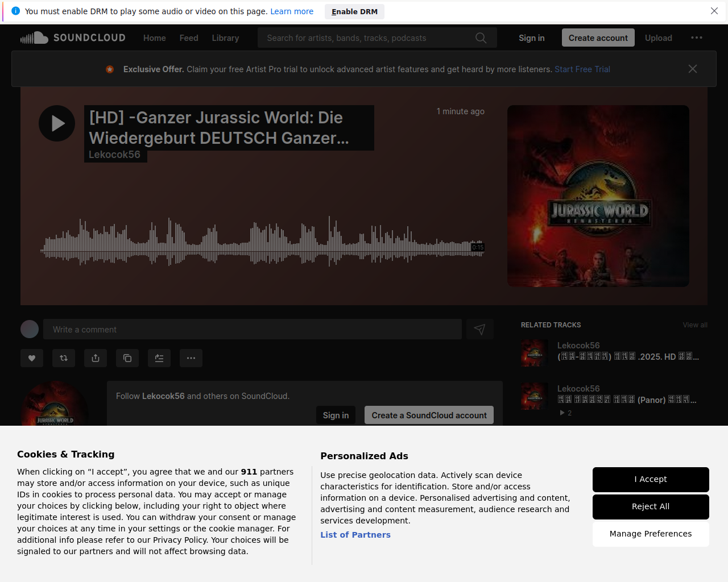Viewport: 728px width, 582px height.
Task: Click Create a SoundCloud account
Action: tap(429, 415)
